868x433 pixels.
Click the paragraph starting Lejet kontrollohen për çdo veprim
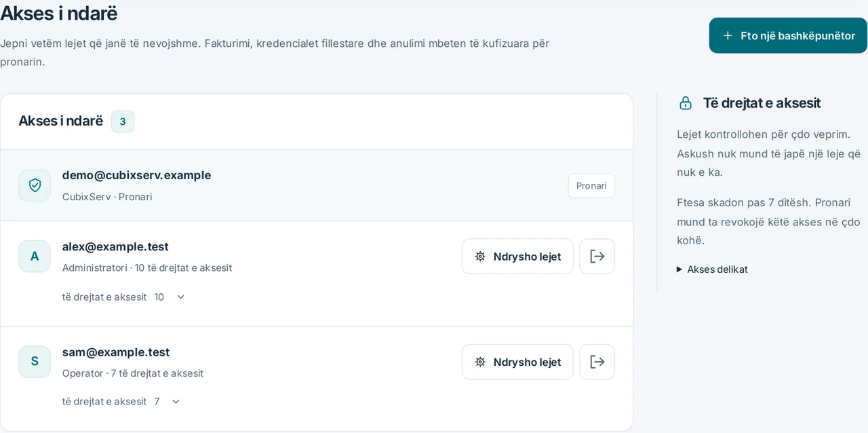(768, 153)
